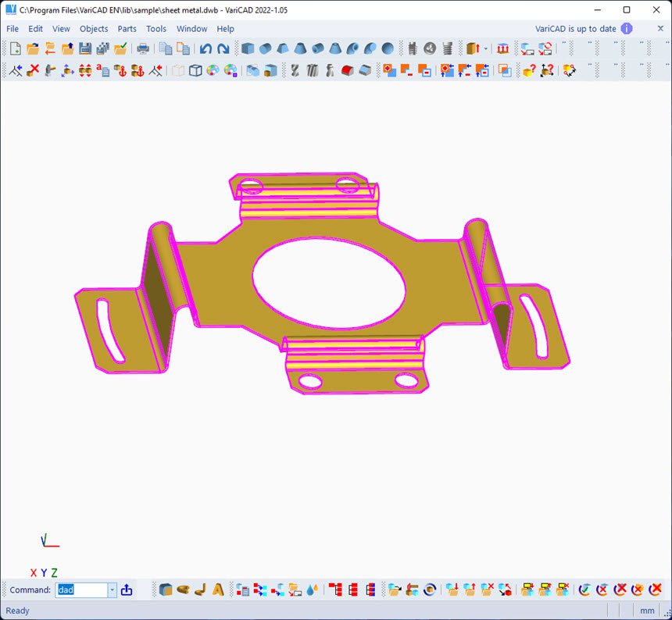672x620 pixels.
Task: Click the VariCAD is up to date link
Action: [x=576, y=29]
